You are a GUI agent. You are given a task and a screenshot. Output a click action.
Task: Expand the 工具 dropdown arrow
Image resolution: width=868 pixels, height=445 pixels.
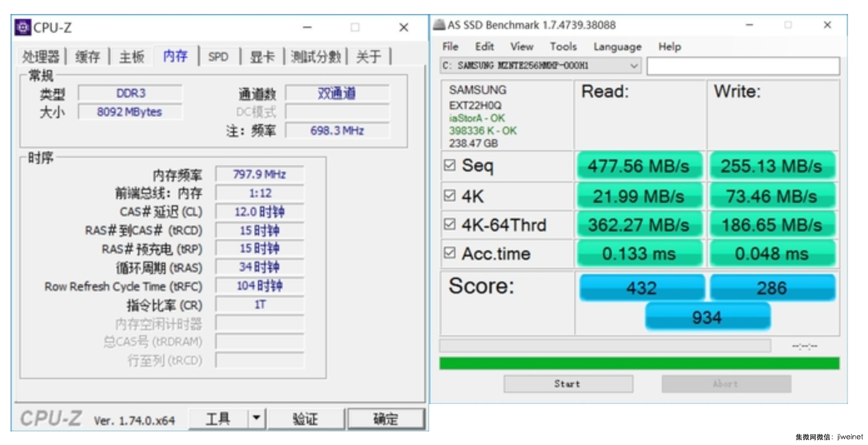click(256, 419)
